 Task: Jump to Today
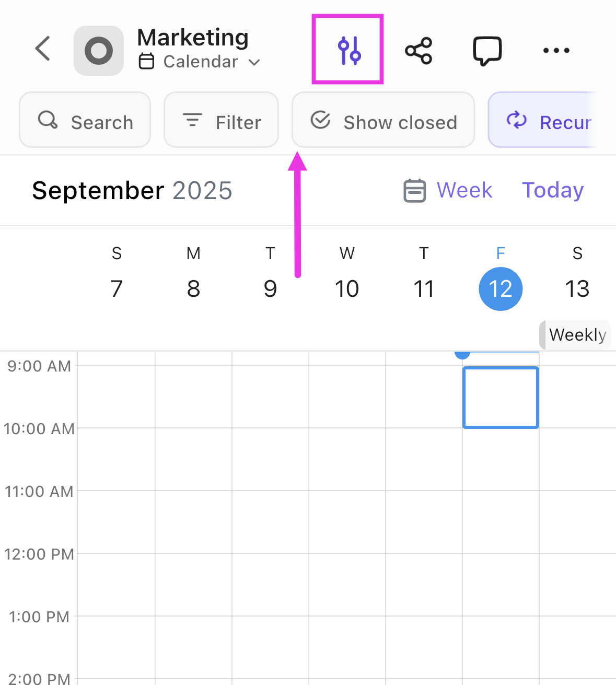(x=552, y=190)
